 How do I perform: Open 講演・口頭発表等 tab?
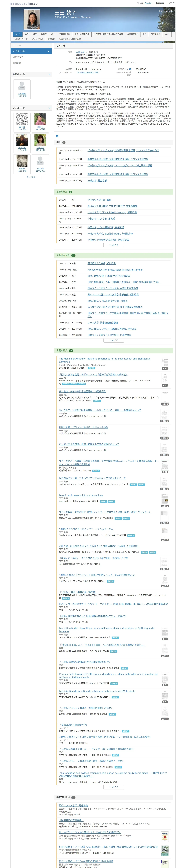coord(82,34)
